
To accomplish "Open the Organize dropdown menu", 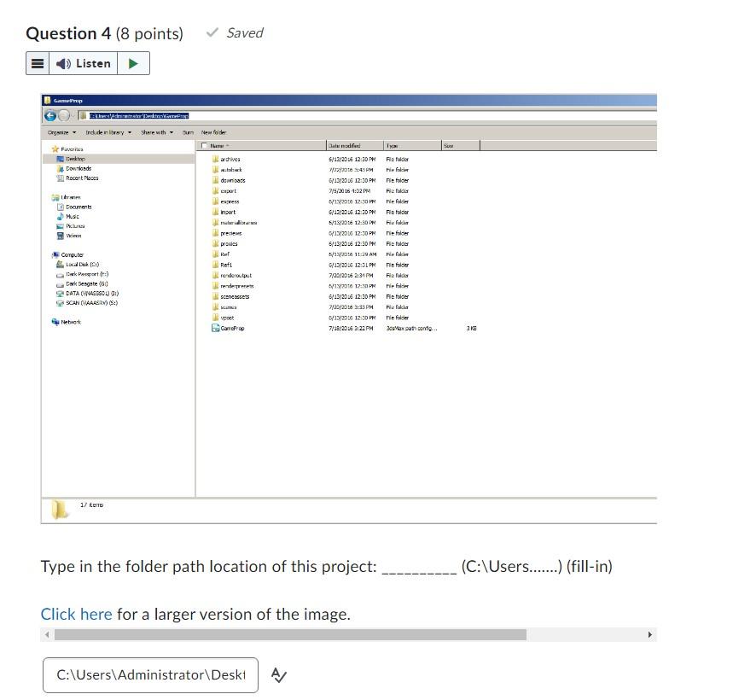I will (60, 132).
